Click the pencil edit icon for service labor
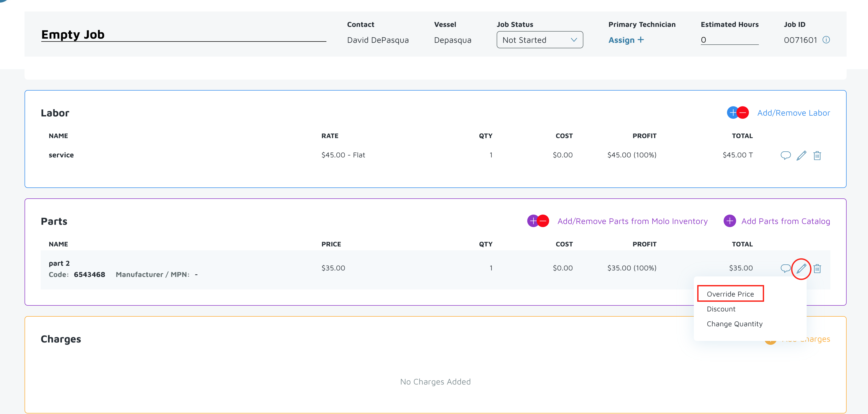Screen dimensions: 868x414 click(801, 155)
